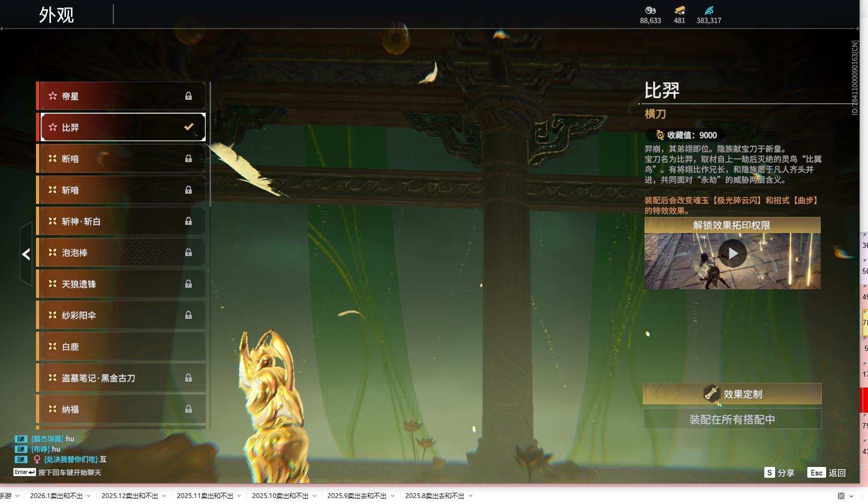Click the 收藏值 collection value icon
Screen dimensions: 868x504
pos(660,135)
